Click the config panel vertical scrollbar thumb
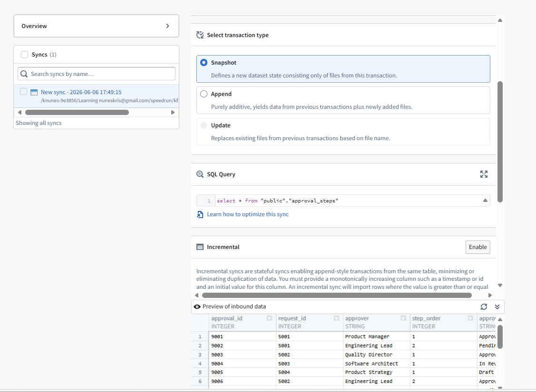Image resolution: width=536 pixels, height=392 pixels. 500,142
